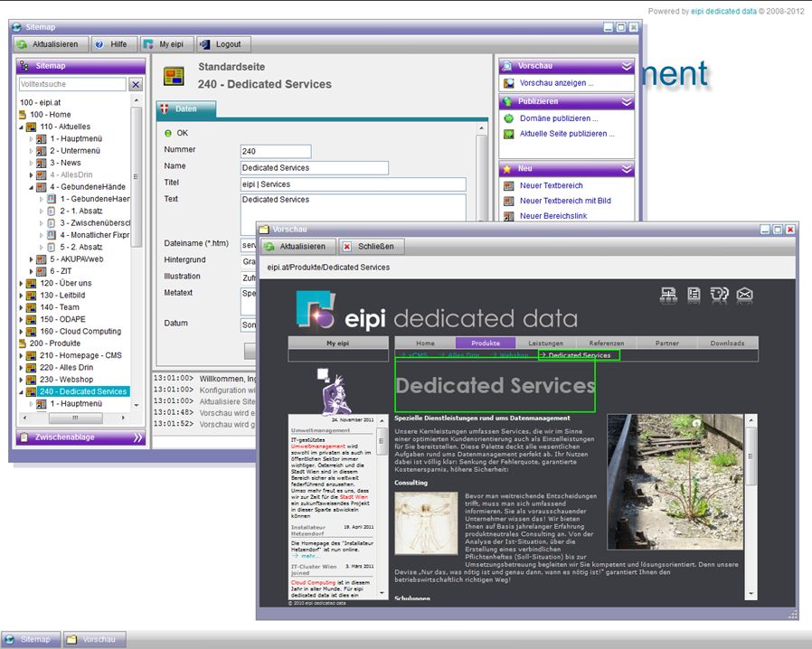This screenshot has width=812, height=649.
Task: Click the Domäne publizieren globe icon
Action: click(509, 118)
